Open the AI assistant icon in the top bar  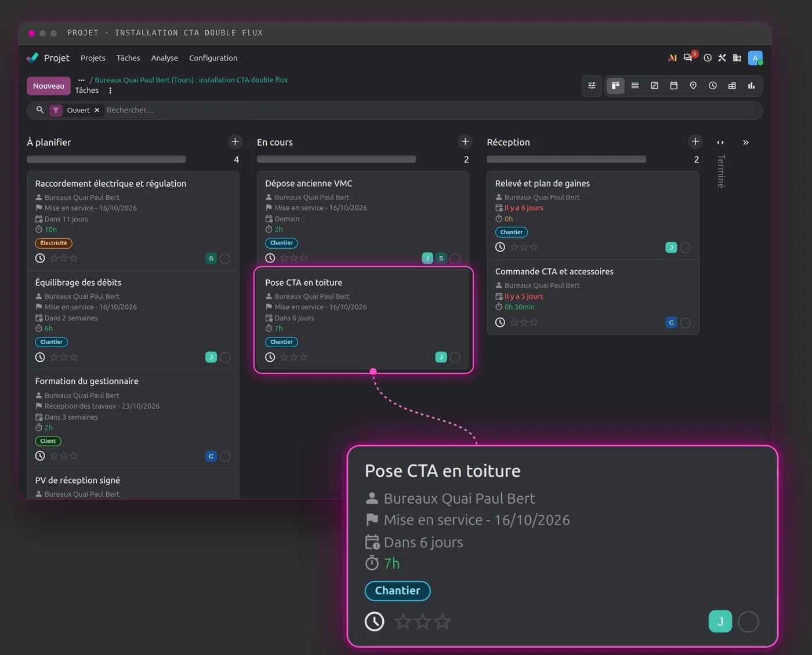coord(672,58)
